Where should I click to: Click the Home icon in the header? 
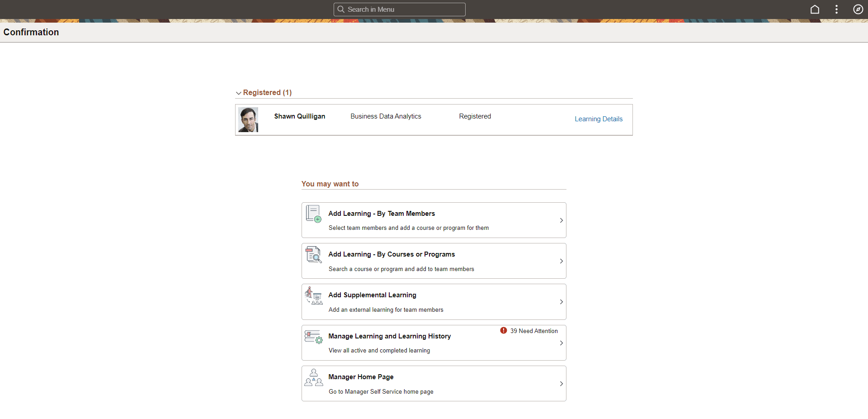pyautogui.click(x=815, y=9)
